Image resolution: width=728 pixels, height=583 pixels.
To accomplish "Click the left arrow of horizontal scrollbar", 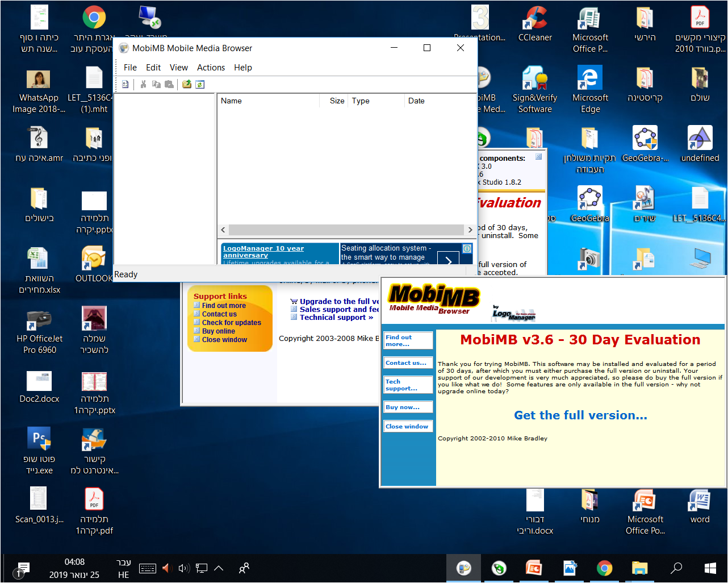I will click(223, 230).
